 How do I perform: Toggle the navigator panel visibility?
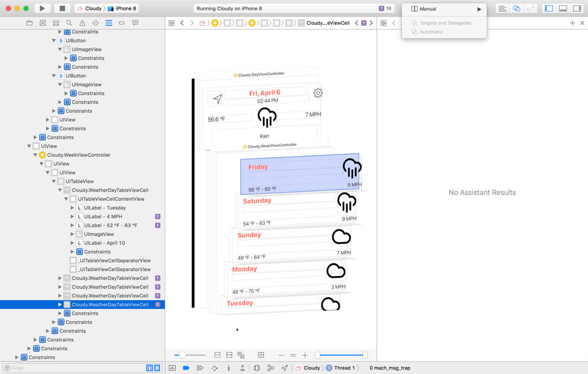(548, 9)
